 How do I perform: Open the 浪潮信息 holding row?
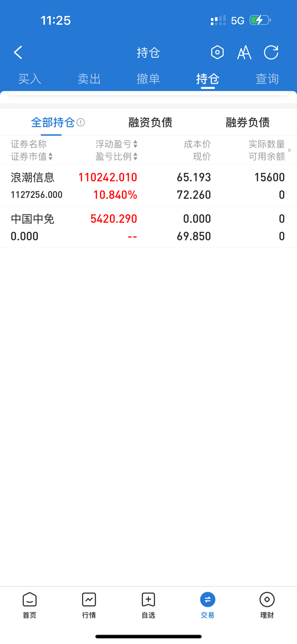point(148,186)
